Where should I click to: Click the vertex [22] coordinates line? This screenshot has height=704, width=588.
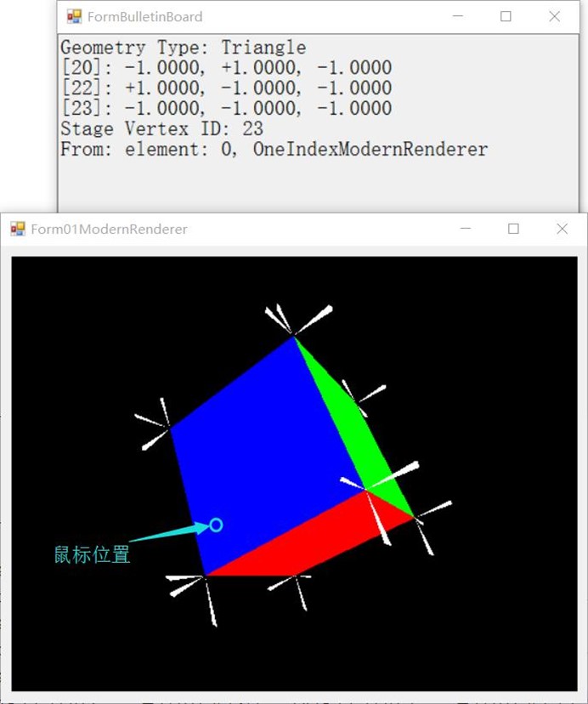pos(226,88)
